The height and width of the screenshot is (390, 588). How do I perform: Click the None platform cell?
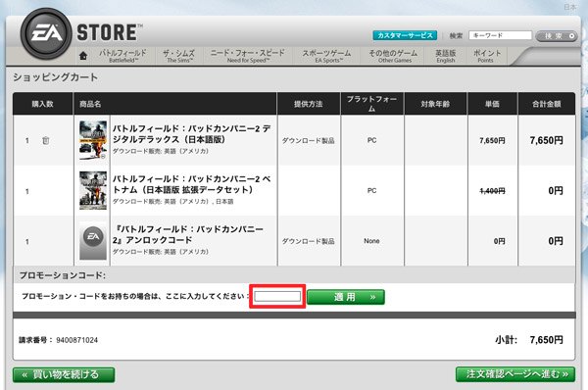point(371,241)
